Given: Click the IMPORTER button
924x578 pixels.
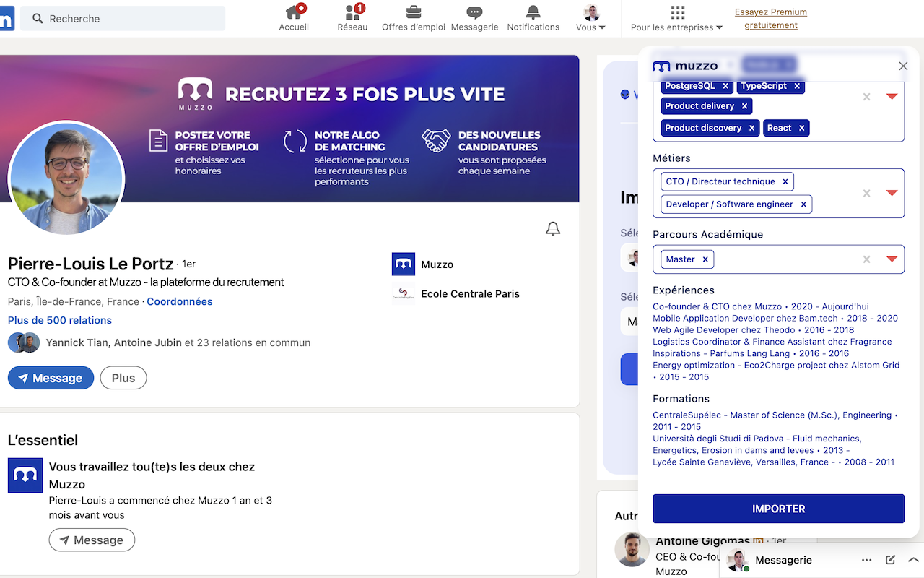Looking at the screenshot, I should pyautogui.click(x=778, y=509).
